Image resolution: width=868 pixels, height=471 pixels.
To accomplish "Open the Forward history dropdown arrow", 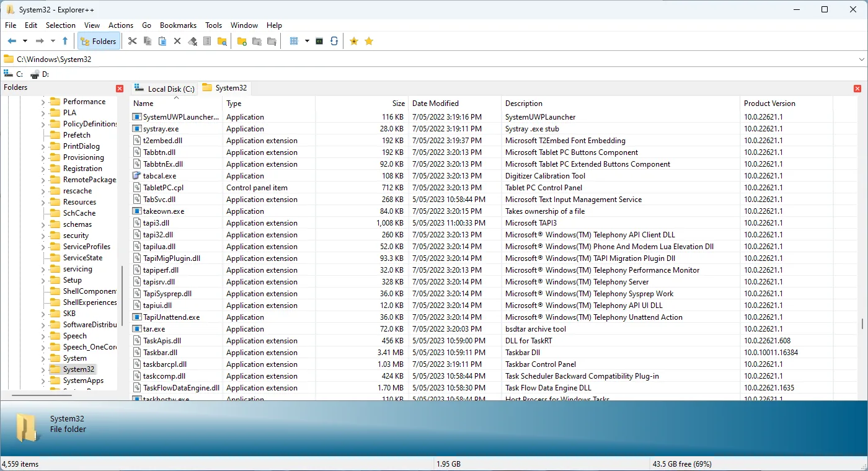I will pyautogui.click(x=53, y=41).
